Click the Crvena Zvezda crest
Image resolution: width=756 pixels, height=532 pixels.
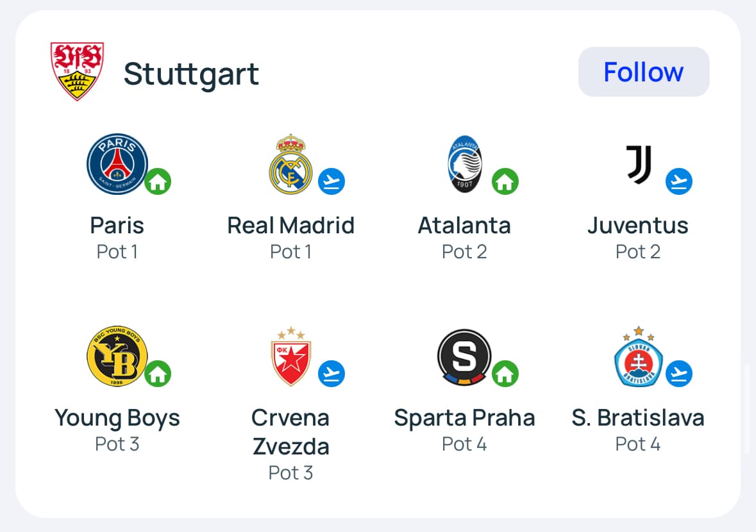[x=290, y=356]
